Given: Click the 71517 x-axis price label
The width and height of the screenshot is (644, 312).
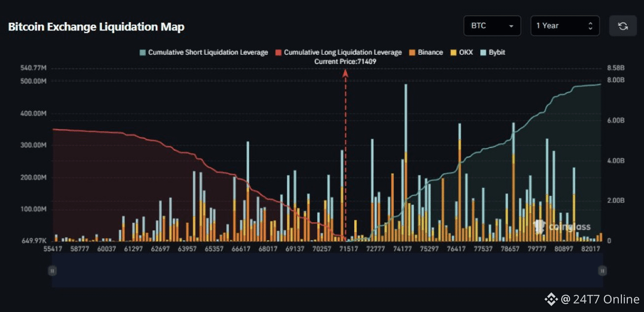Looking at the screenshot, I should [348, 249].
